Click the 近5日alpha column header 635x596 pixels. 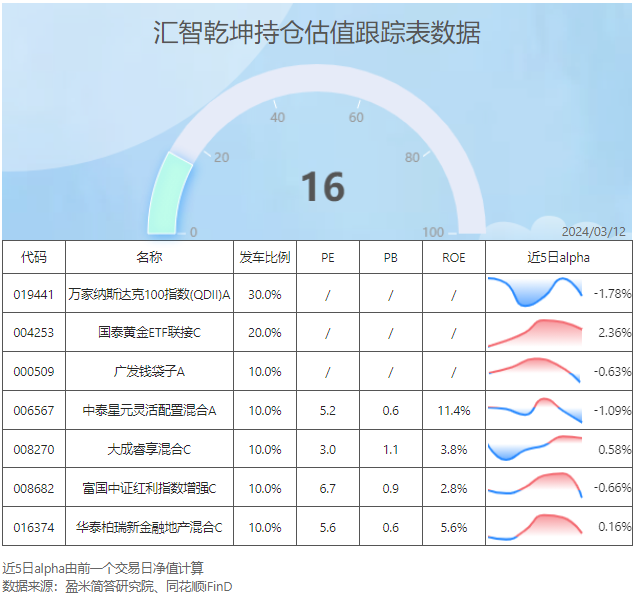[558, 257]
